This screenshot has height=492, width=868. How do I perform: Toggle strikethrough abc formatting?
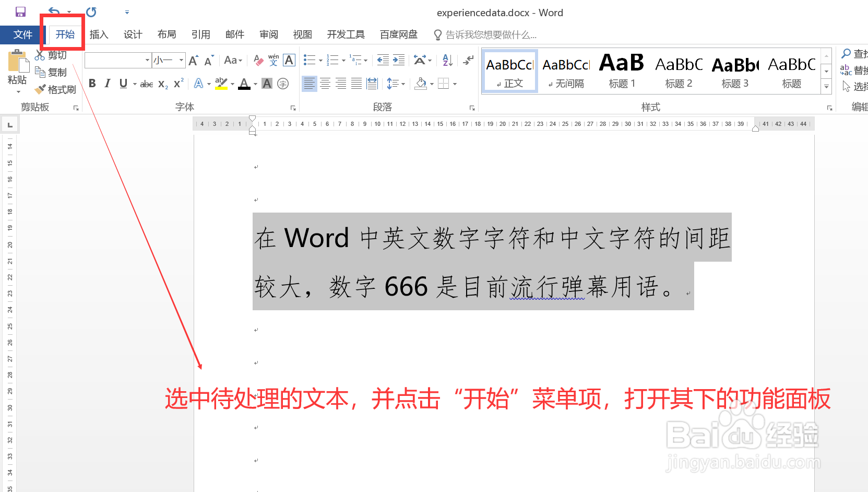tap(147, 84)
